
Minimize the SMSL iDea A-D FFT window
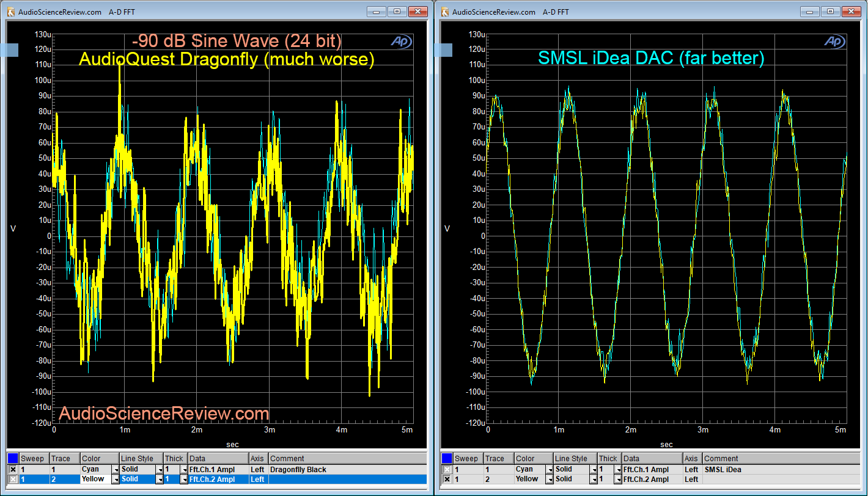tap(811, 11)
